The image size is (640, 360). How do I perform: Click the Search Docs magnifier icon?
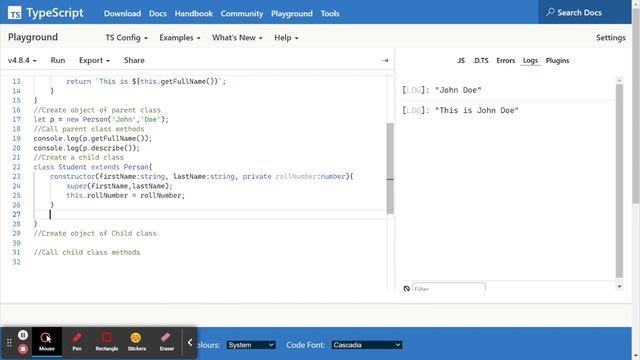point(551,12)
